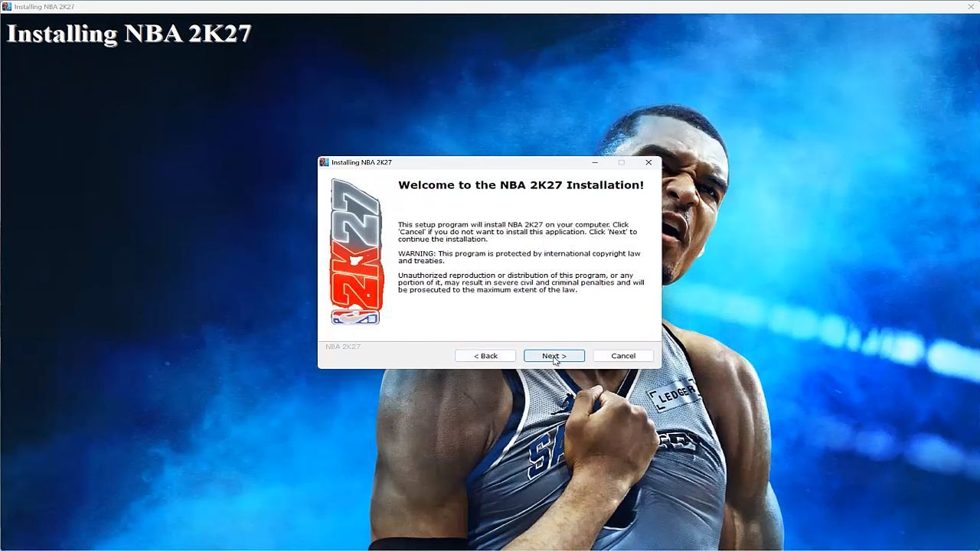Click the Unauthorized reproduction paragraph
The image size is (980, 551).
521,282
